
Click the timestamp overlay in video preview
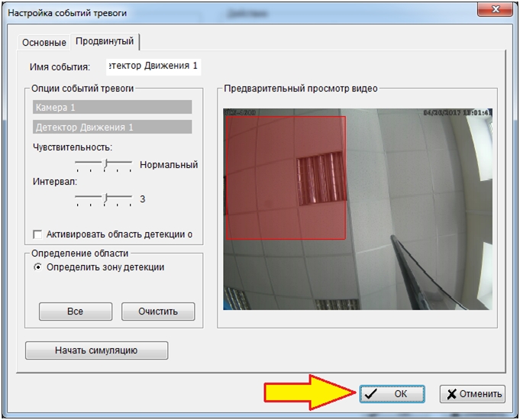point(456,113)
